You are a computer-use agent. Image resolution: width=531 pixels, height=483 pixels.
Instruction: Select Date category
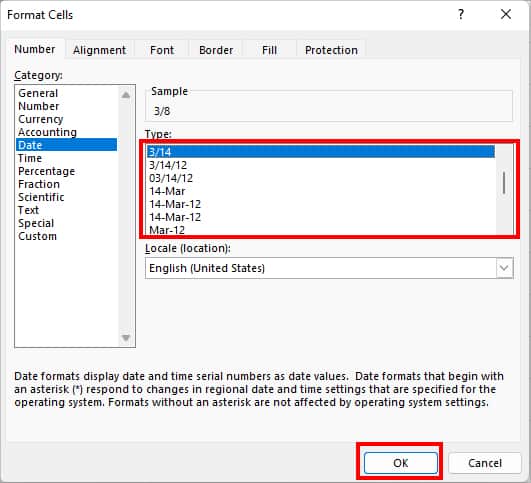tap(66, 145)
